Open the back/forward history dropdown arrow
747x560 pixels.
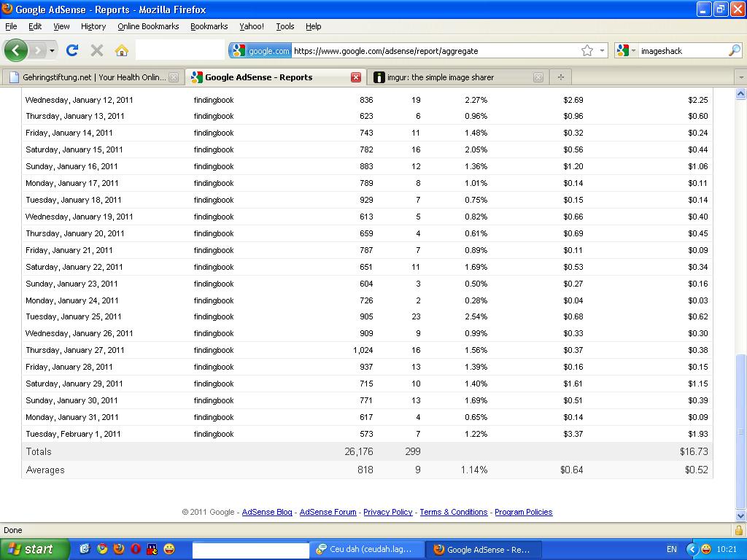(52, 50)
